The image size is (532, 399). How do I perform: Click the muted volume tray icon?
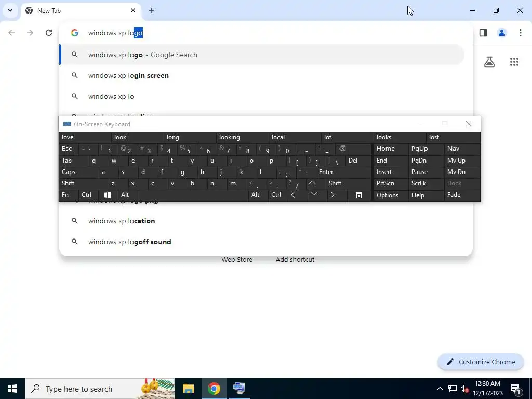tap(464, 389)
